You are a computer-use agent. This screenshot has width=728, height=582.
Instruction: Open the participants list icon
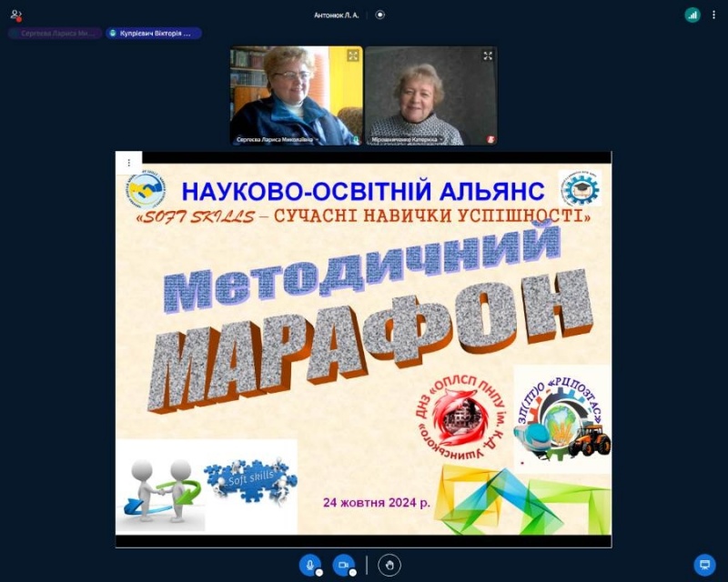(15, 15)
